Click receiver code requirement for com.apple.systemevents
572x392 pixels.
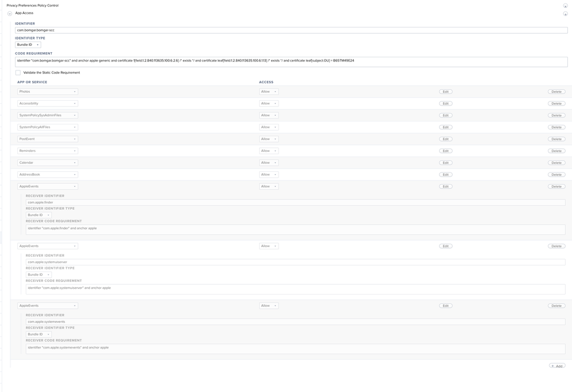[296, 348]
